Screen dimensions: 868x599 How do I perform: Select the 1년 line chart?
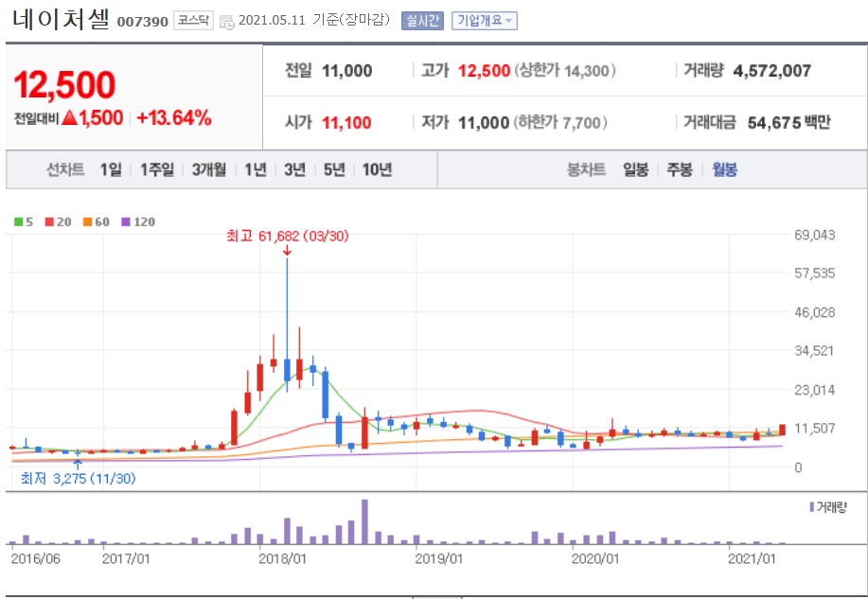256,169
